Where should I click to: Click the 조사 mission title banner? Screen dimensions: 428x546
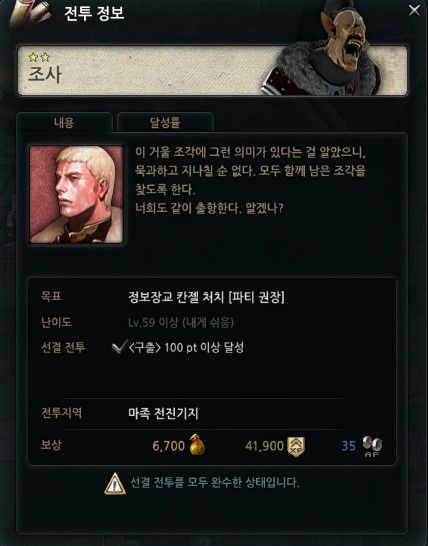(212, 70)
